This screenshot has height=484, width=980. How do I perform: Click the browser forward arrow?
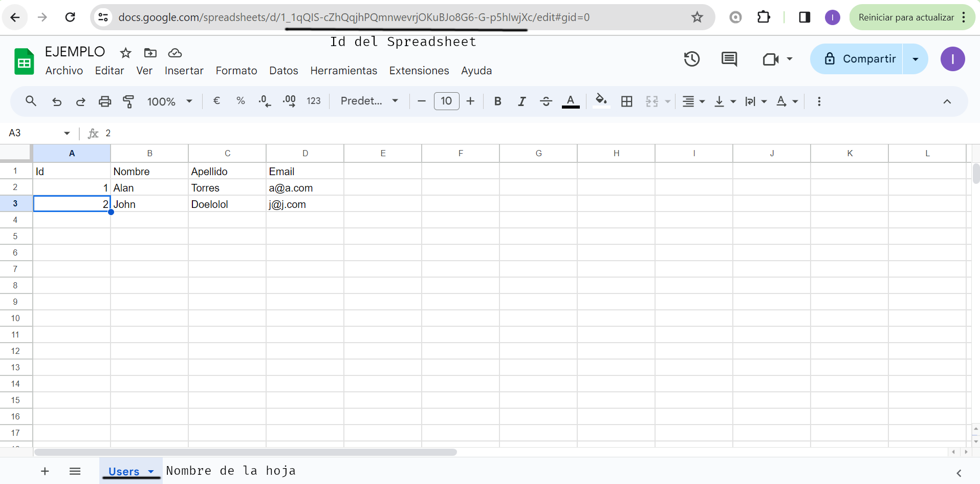(42, 17)
